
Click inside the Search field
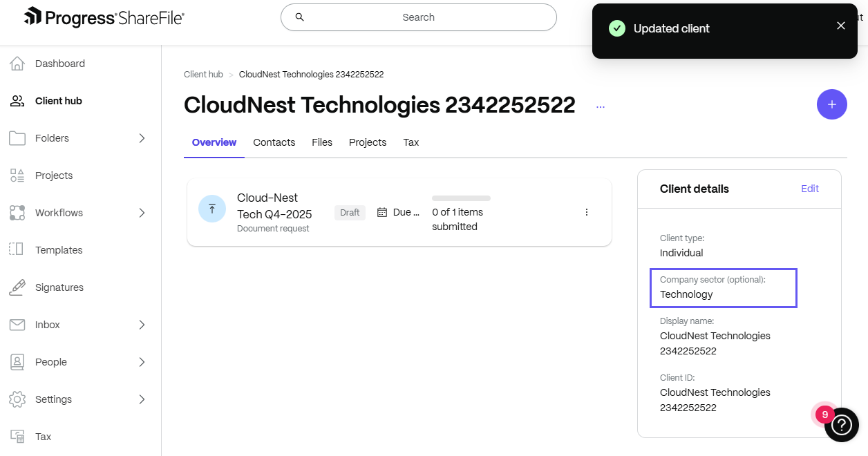(x=418, y=17)
